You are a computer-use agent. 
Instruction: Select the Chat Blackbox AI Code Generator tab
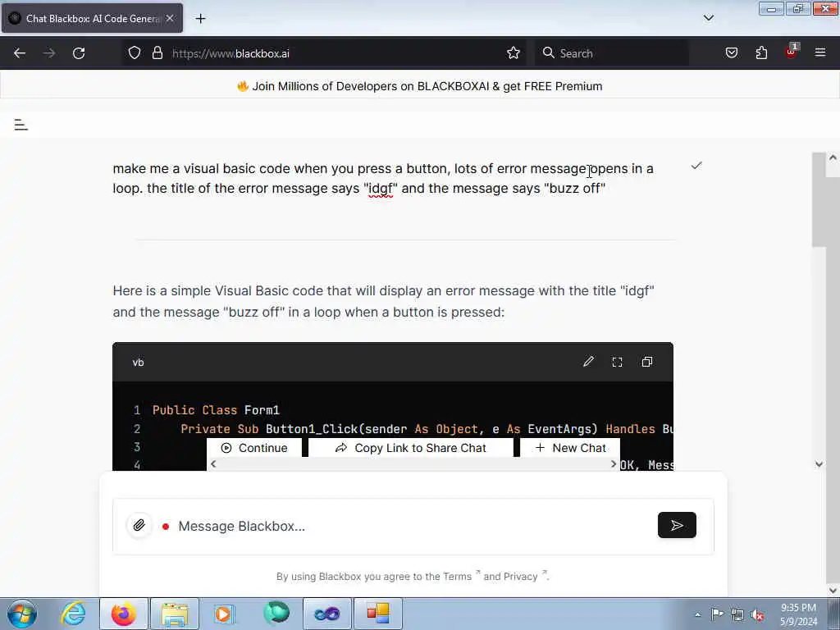(x=93, y=18)
